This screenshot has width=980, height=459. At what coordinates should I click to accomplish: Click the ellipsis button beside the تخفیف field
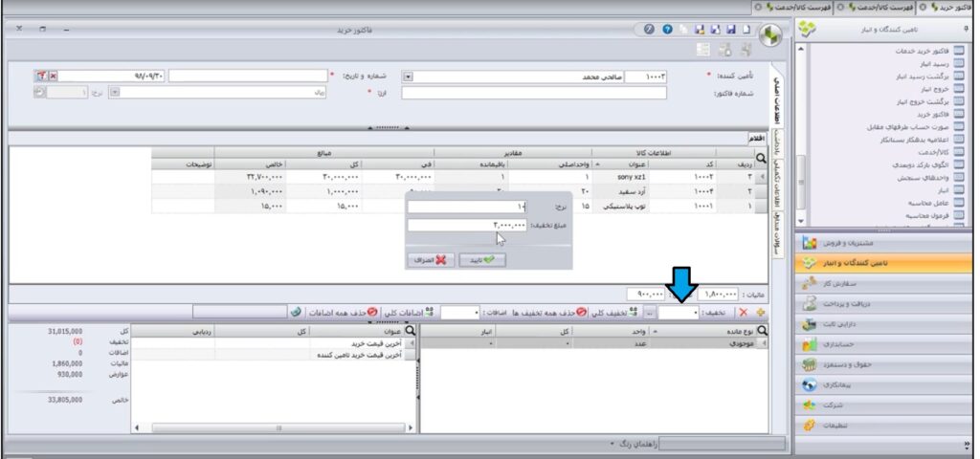[x=650, y=312]
